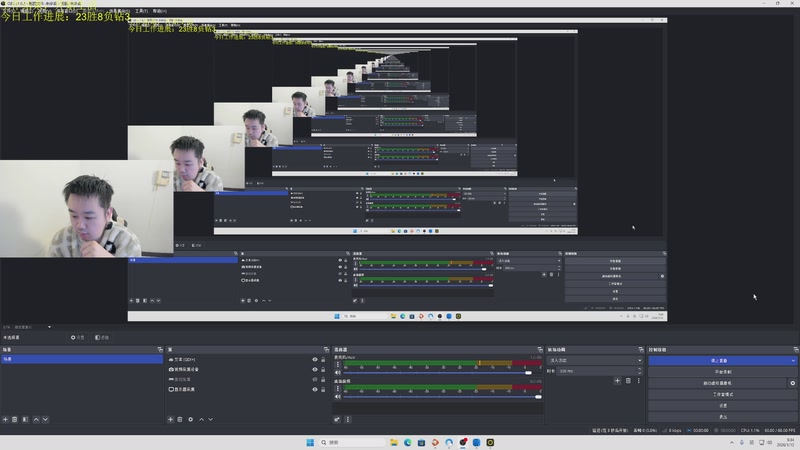Select the highlighted scene in the Scenes list
The image size is (800, 450).
coord(82,359)
